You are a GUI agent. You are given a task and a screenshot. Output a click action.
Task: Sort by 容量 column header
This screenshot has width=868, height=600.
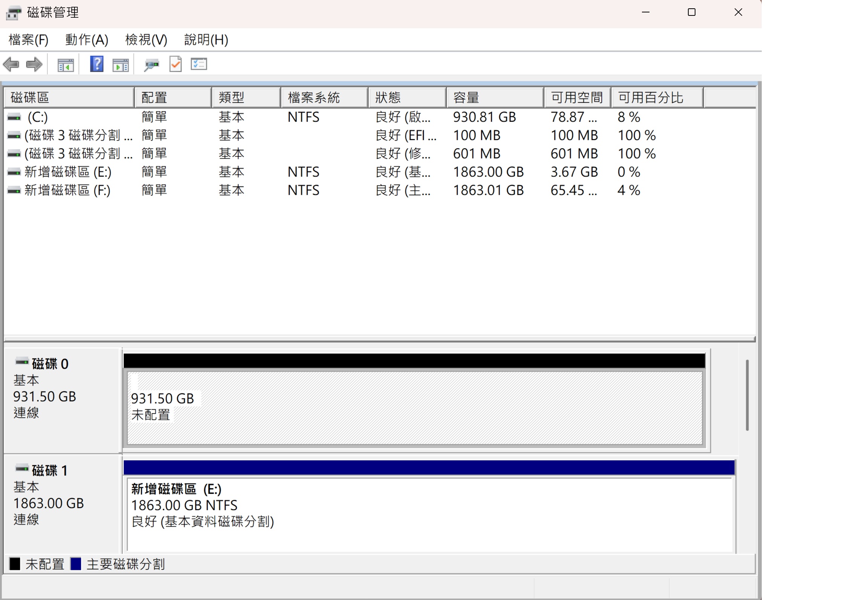[495, 98]
